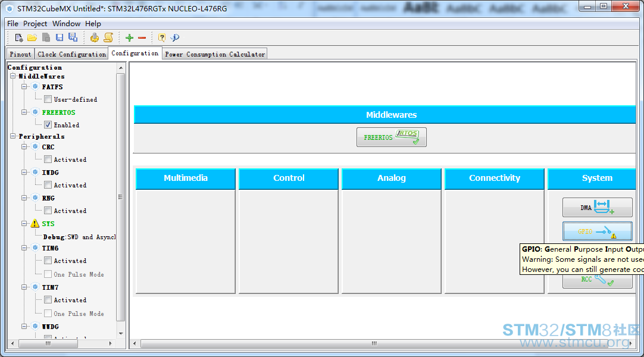The width and height of the screenshot is (644, 357).
Task: Click the main panel scroll left arrow
Action: [135, 343]
